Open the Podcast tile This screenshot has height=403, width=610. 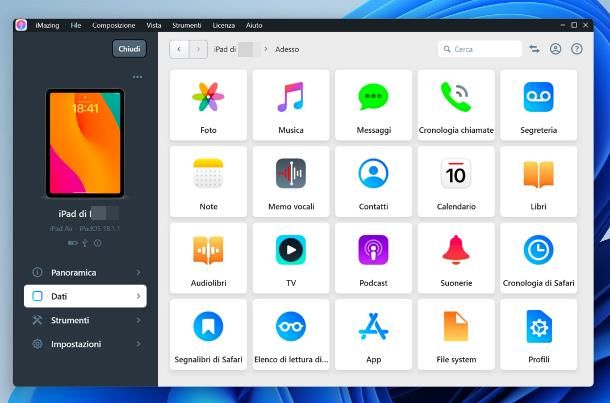click(373, 258)
